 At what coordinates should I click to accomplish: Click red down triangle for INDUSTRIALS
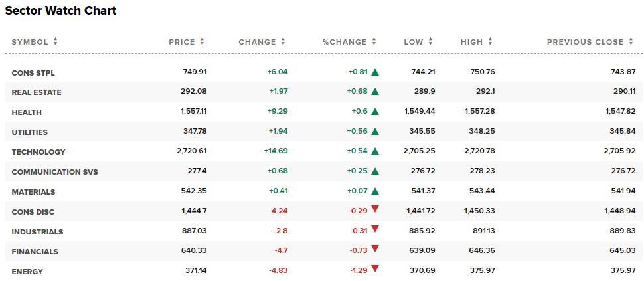tap(374, 229)
